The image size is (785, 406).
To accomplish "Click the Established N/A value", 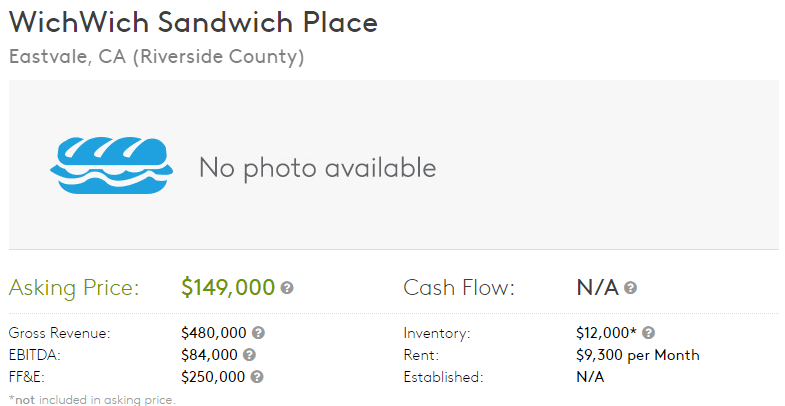I will (x=590, y=377).
